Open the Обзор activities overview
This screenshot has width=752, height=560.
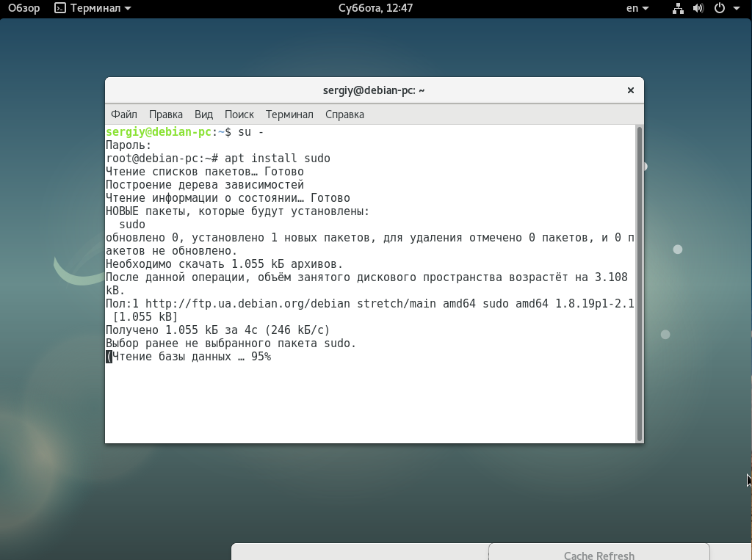[23, 8]
